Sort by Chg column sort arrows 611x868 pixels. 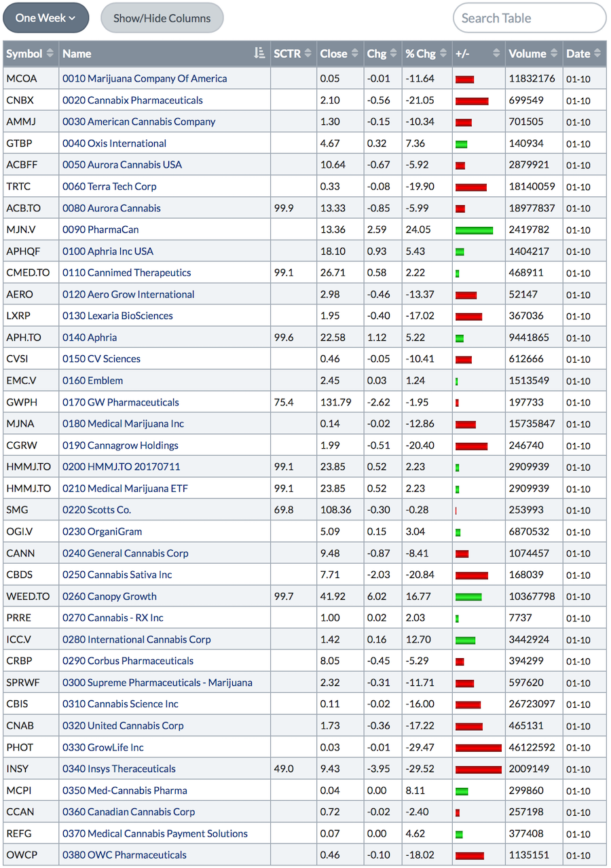(x=394, y=54)
